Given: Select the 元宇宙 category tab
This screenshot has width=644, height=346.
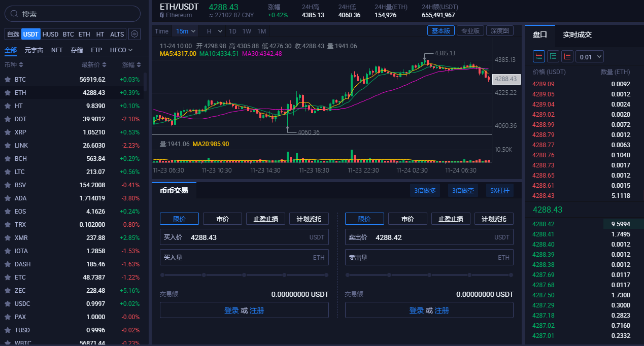Looking at the screenshot, I should click(35, 50).
